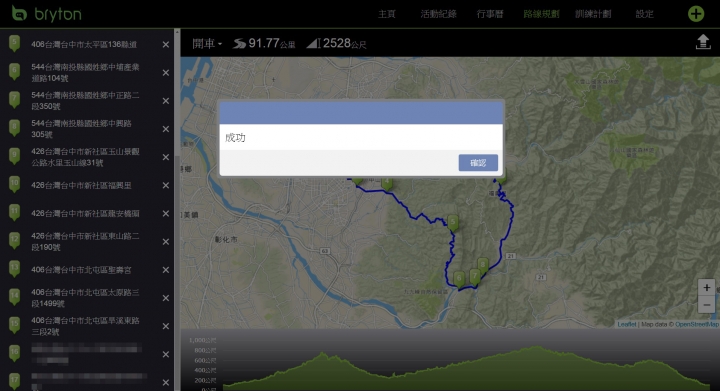
Task: Select address 428台灣台中市新社區福興里
Action: click(x=81, y=185)
